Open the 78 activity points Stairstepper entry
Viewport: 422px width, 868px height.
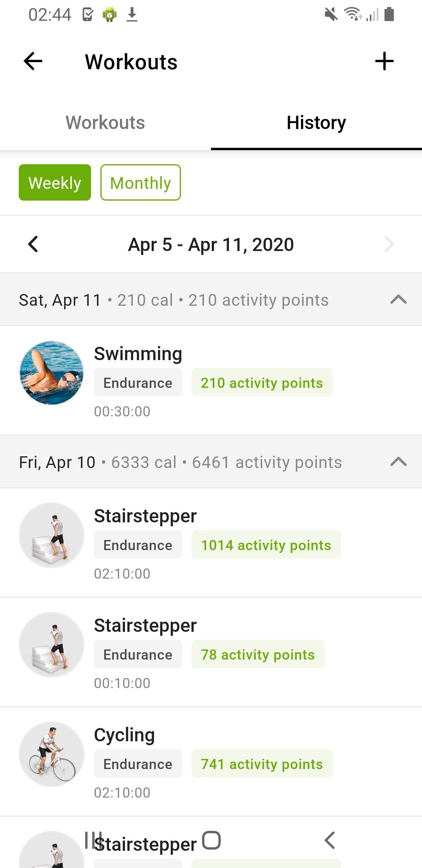click(x=211, y=652)
